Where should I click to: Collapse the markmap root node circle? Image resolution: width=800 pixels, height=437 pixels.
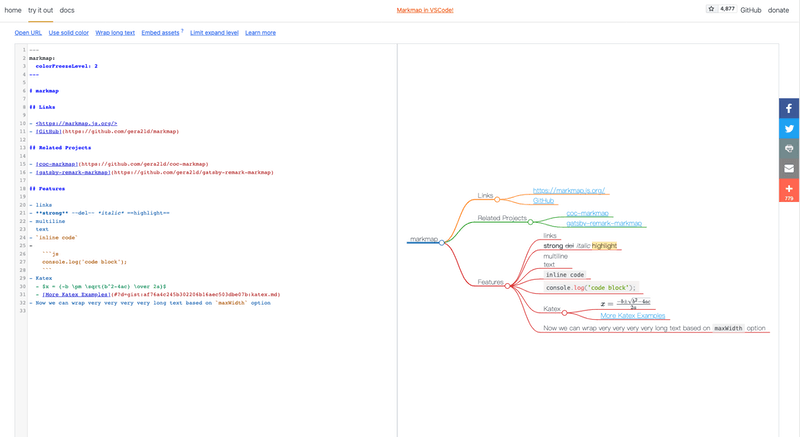coord(442,243)
